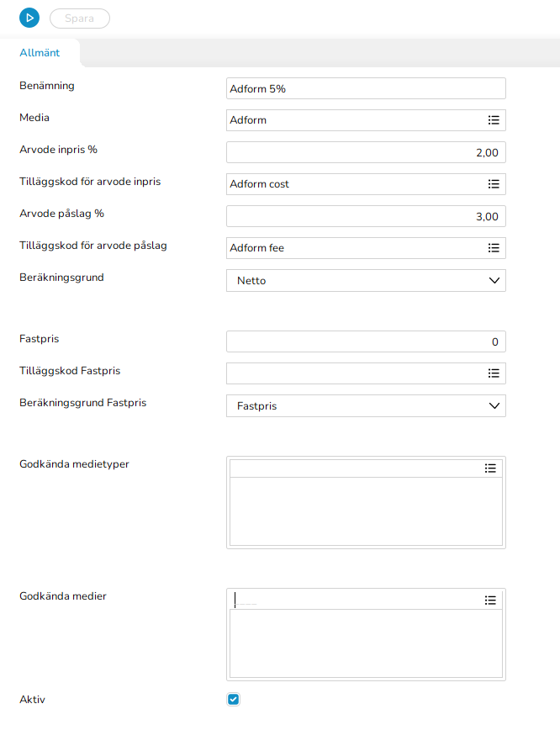Click the Arvode inpris % field
Image resolution: width=560 pixels, height=746 pixels.
pyautogui.click(x=366, y=152)
